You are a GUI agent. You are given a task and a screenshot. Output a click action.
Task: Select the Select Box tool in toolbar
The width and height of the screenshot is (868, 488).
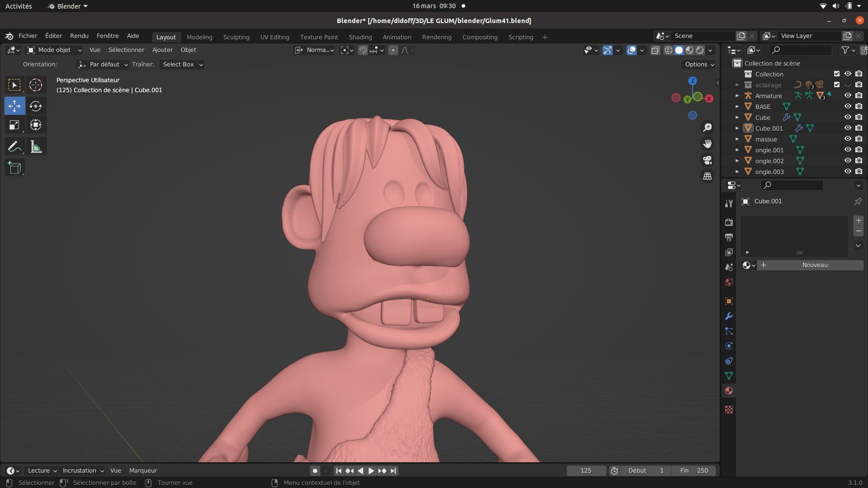pos(14,85)
